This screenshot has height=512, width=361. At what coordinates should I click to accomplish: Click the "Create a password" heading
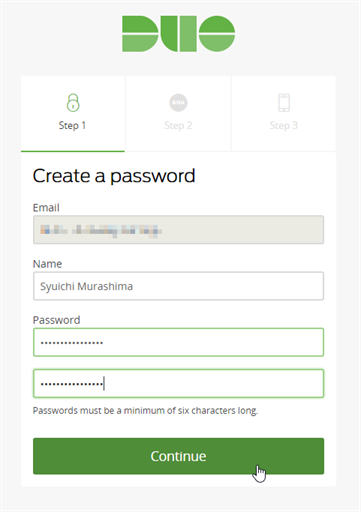click(x=114, y=176)
